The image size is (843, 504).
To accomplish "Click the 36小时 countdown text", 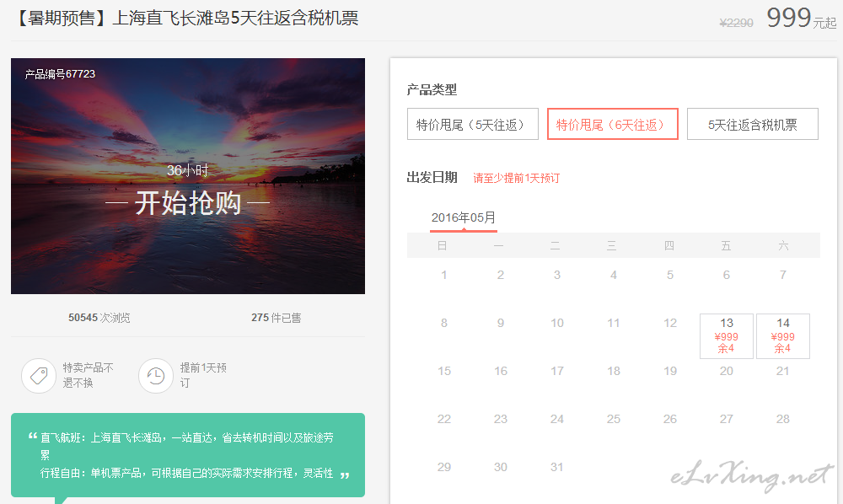I will [x=188, y=171].
